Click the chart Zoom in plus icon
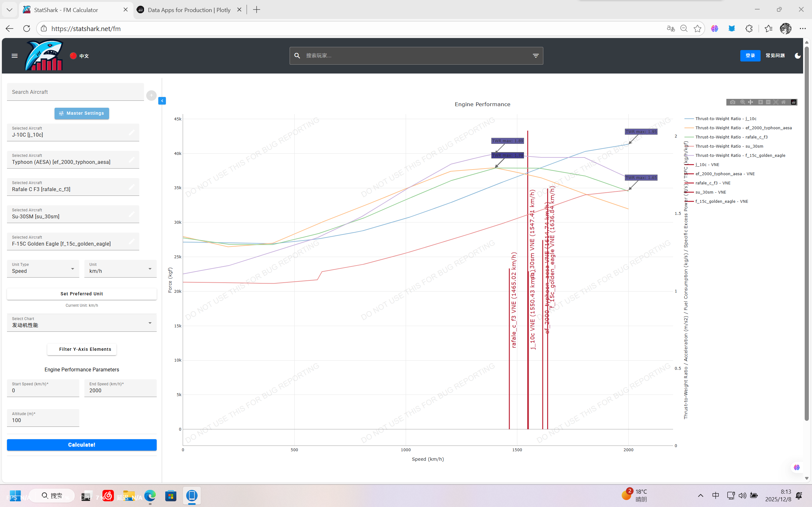The height and width of the screenshot is (507, 812). coord(760,102)
